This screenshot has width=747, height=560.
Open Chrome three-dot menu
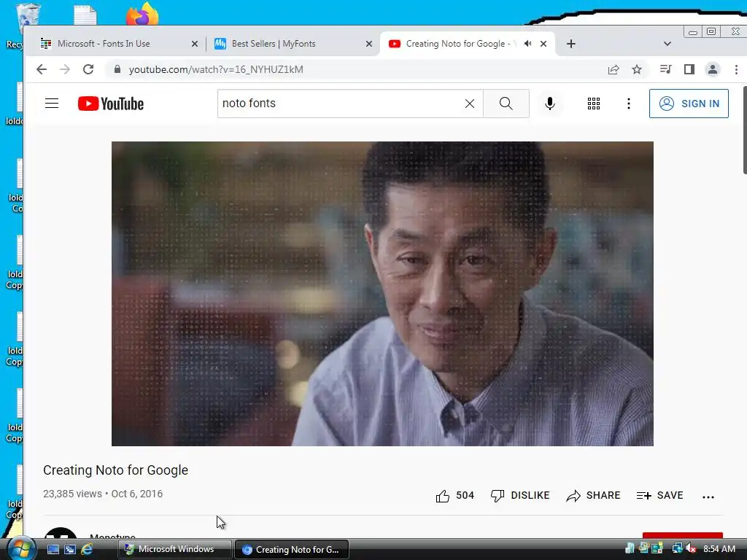pyautogui.click(x=736, y=69)
